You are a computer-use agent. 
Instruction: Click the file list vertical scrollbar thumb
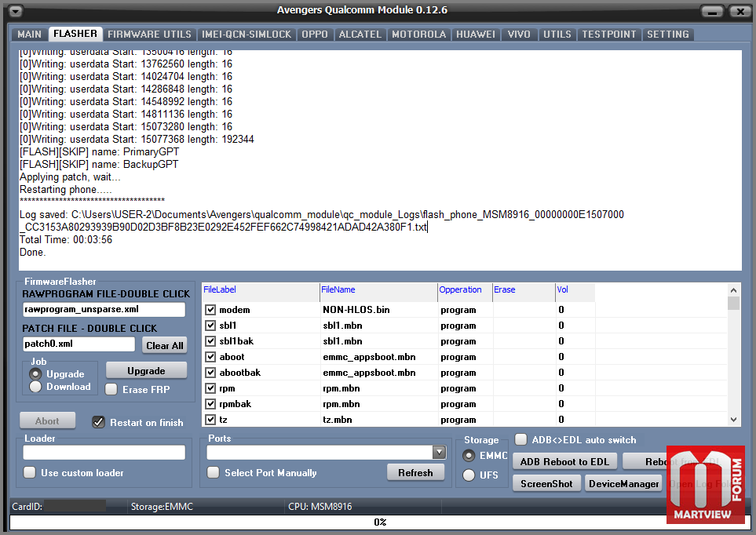click(x=733, y=303)
